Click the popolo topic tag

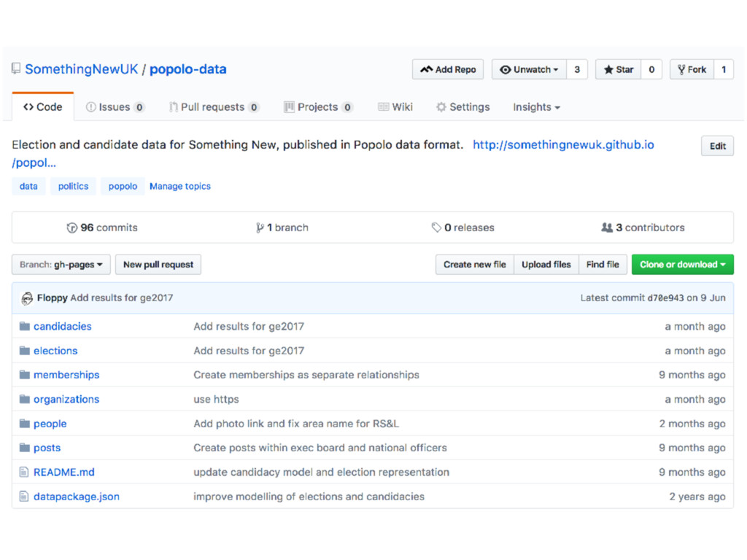[123, 186]
